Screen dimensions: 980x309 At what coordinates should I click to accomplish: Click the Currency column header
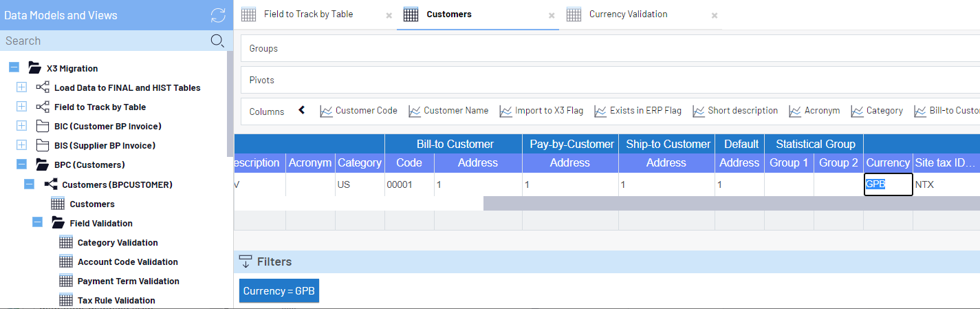pos(888,163)
